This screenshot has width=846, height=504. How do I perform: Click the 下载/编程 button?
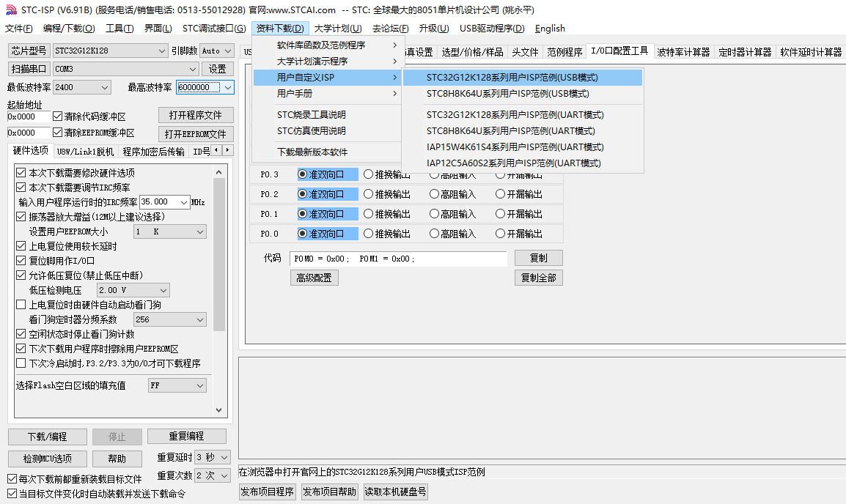[48, 437]
